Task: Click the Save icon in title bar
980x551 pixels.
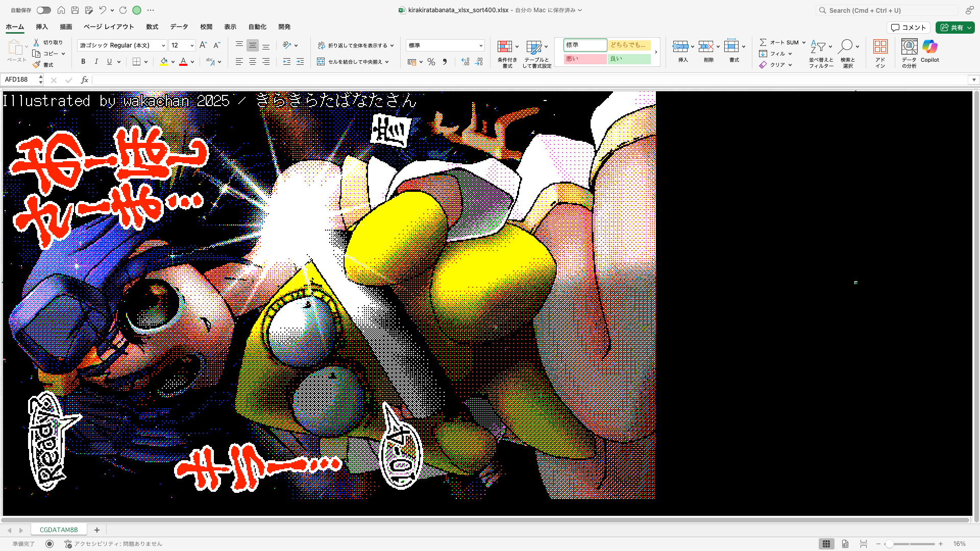Action: [75, 10]
